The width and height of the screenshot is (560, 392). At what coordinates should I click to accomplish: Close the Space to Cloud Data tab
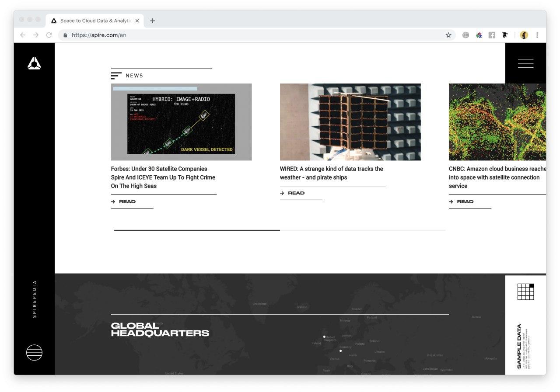coord(137,21)
